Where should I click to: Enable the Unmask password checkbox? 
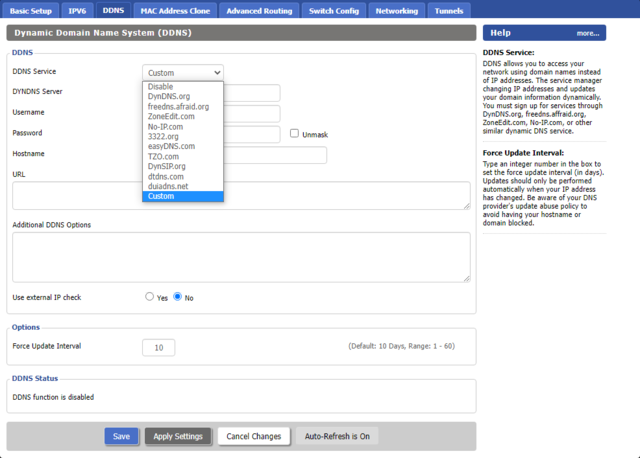pos(294,133)
